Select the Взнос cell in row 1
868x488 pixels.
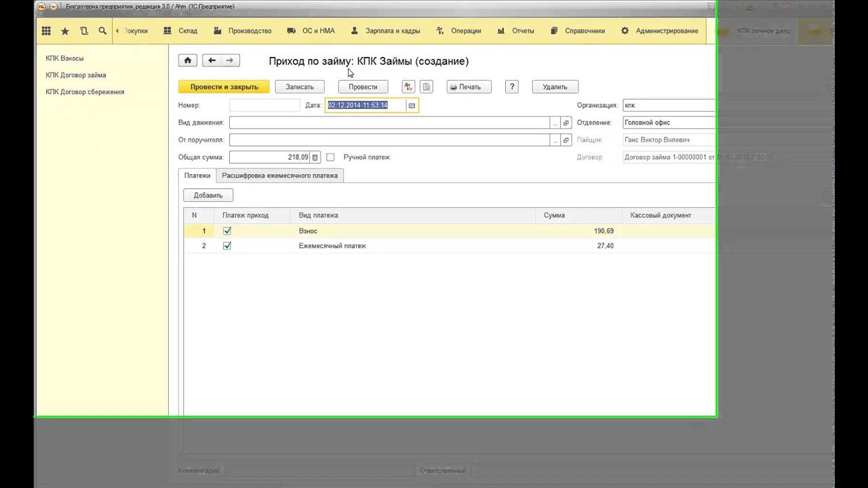click(414, 231)
